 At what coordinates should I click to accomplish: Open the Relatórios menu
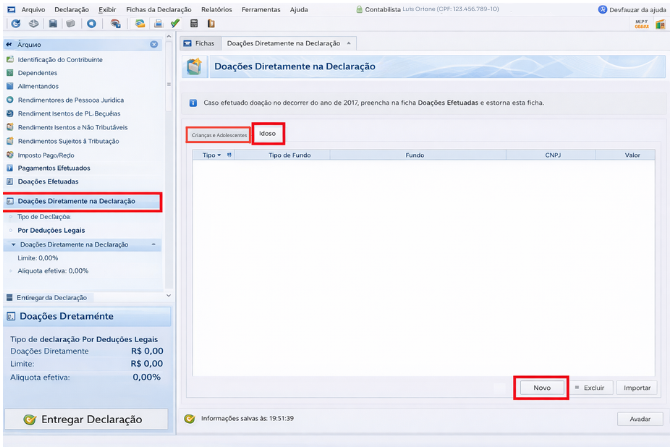coord(217,8)
